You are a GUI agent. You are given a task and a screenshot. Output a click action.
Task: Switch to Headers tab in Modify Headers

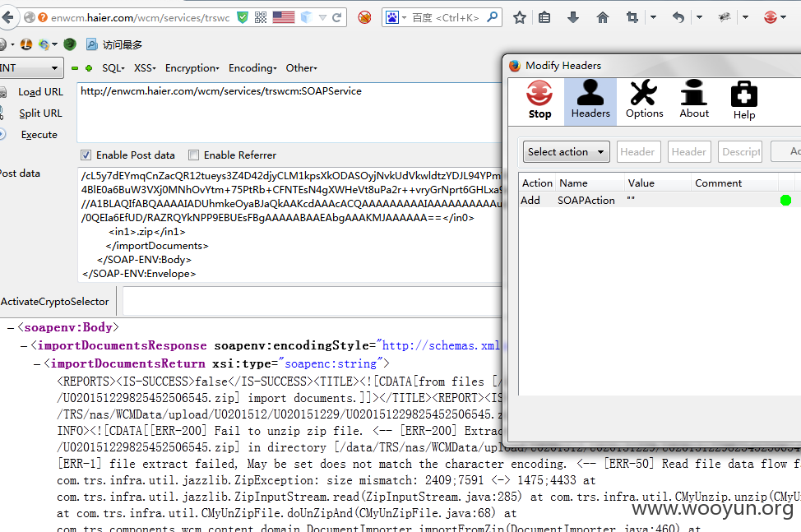pos(590,100)
